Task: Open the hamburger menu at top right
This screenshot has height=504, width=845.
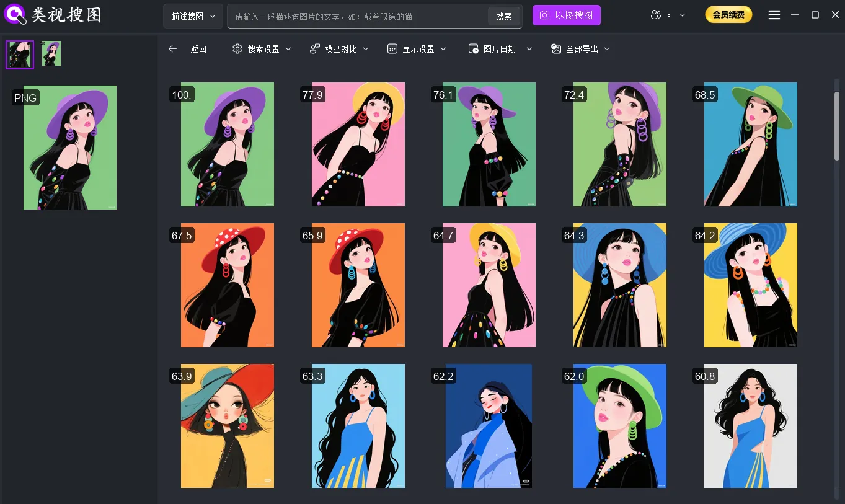Action: [x=774, y=14]
